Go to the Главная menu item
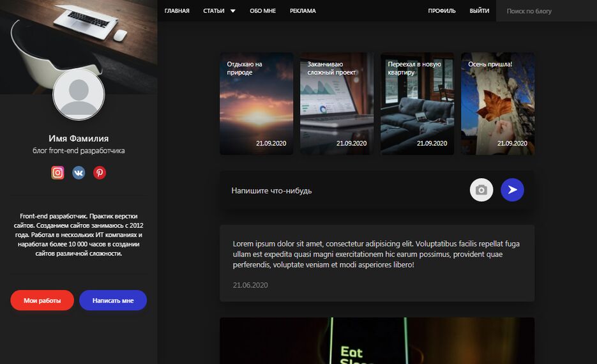 tap(177, 11)
